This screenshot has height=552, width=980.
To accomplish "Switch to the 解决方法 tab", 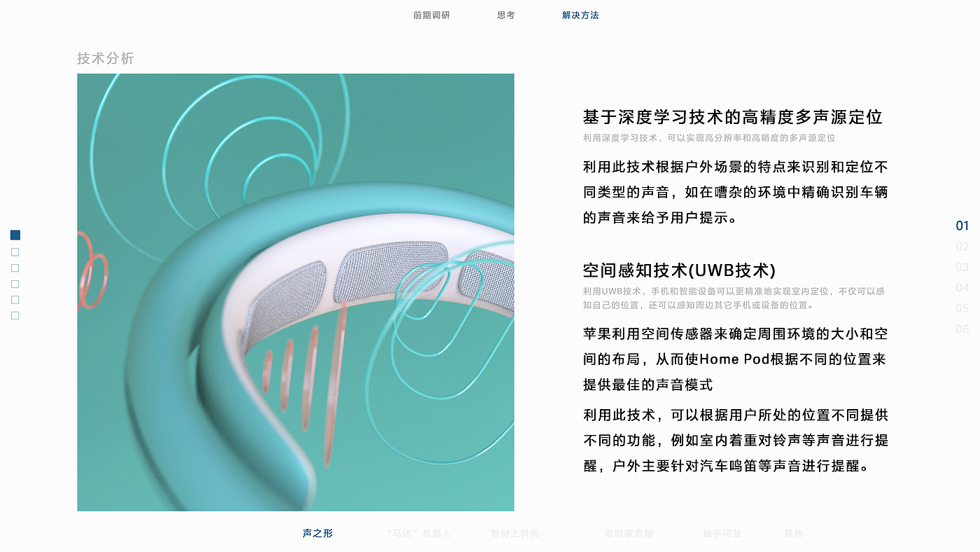I will [x=581, y=15].
